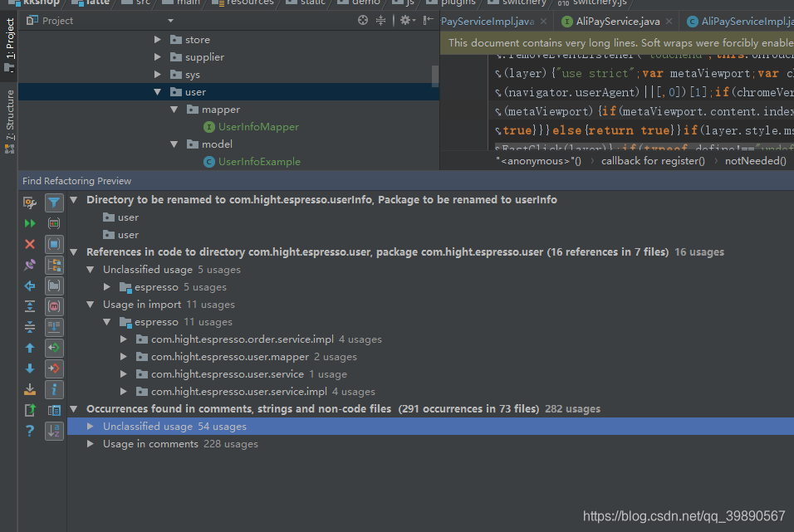Collapse the mapper folder
This screenshot has width=794, height=532.
pyautogui.click(x=174, y=110)
